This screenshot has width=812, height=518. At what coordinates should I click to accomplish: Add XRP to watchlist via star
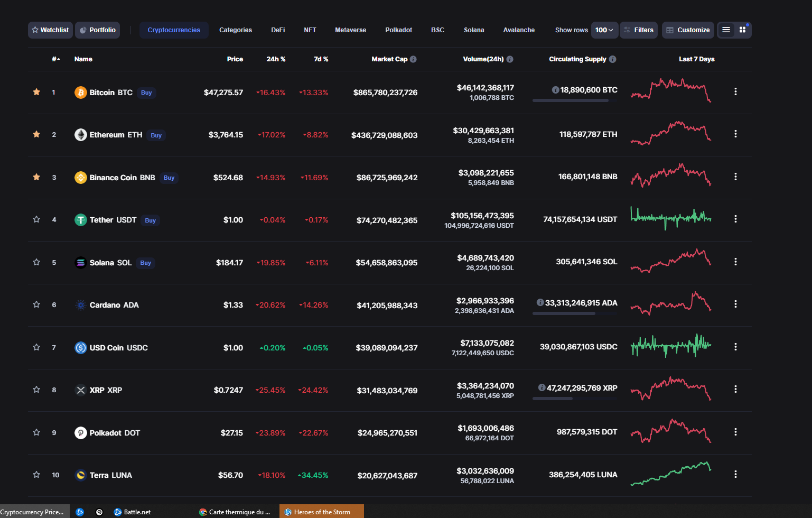[36, 390]
